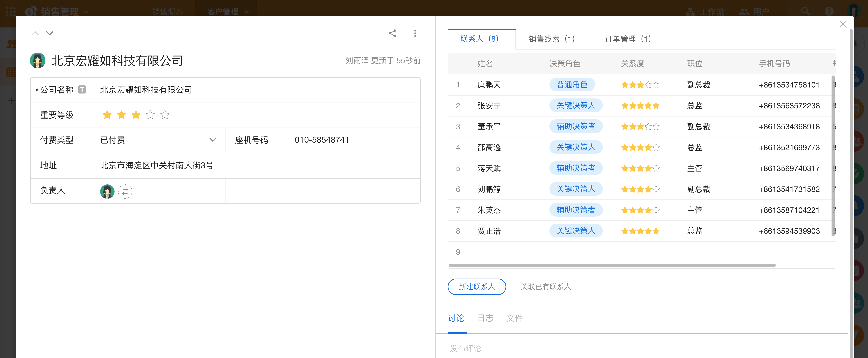Viewport: 868px width, 358px height.
Task: Switch to the 销售线索 (1) tab
Action: 552,39
